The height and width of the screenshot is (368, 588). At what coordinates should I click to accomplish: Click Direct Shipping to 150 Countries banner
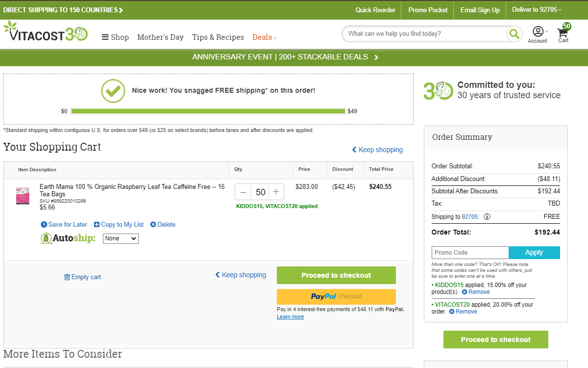coord(63,10)
